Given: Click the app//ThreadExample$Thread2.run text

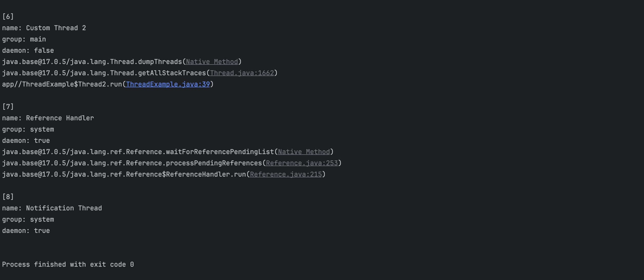Looking at the screenshot, I should click(62, 84).
